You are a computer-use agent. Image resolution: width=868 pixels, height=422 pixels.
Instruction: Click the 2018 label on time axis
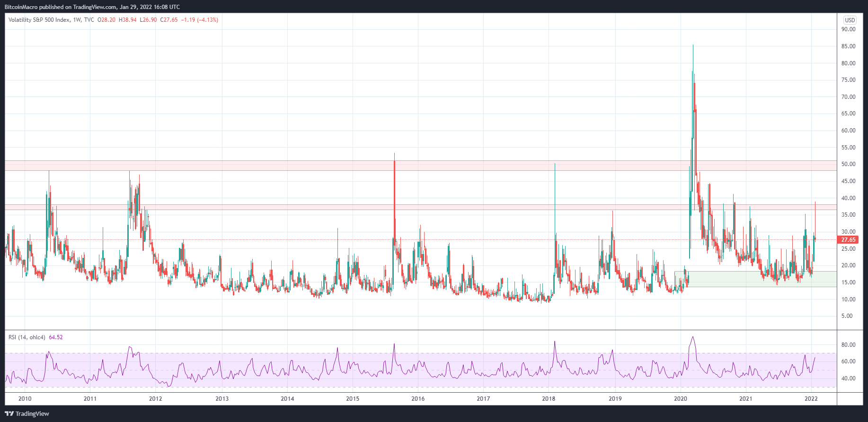point(549,399)
